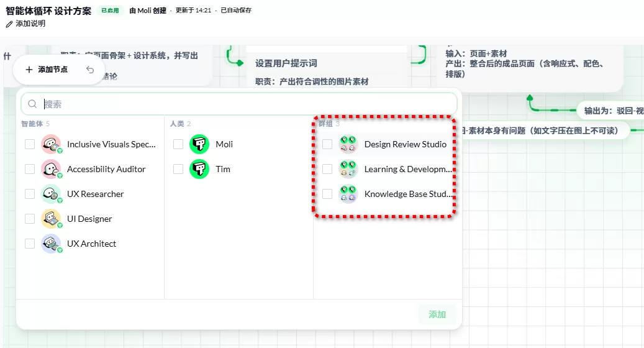The image size is (644, 348).
Task: Click Knowledge Base Studio group avatar
Action: click(348, 194)
